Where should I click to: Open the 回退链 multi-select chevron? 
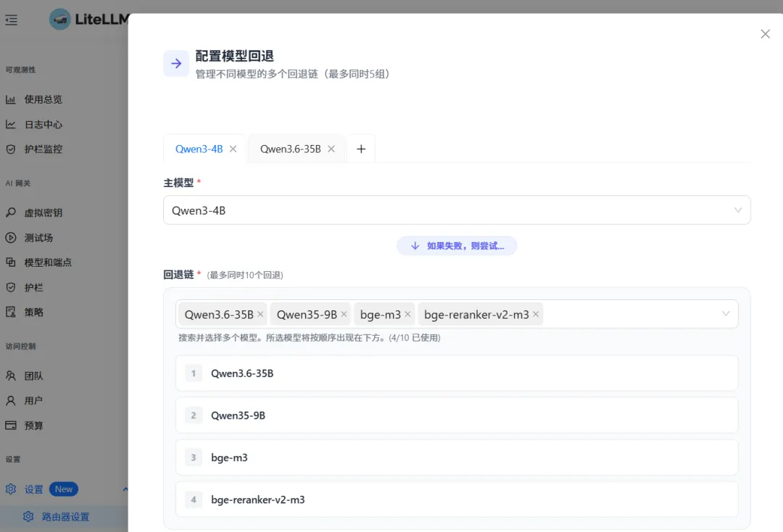point(726,314)
